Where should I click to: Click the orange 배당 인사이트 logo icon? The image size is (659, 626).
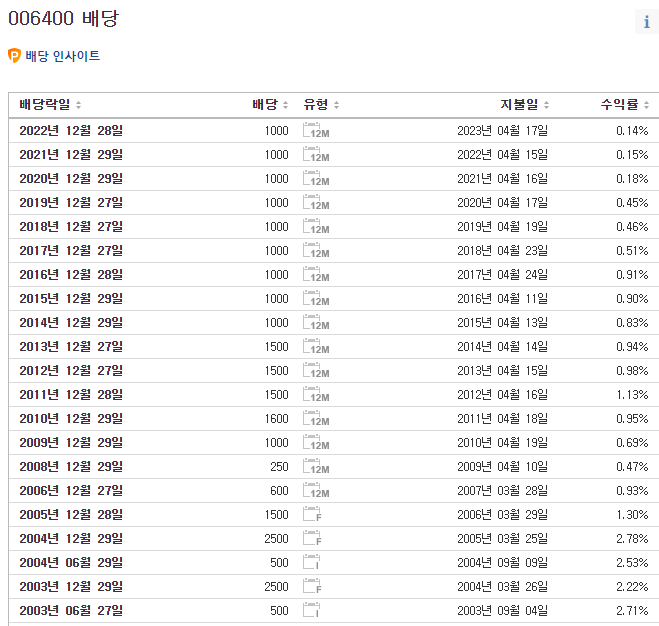coord(14,55)
